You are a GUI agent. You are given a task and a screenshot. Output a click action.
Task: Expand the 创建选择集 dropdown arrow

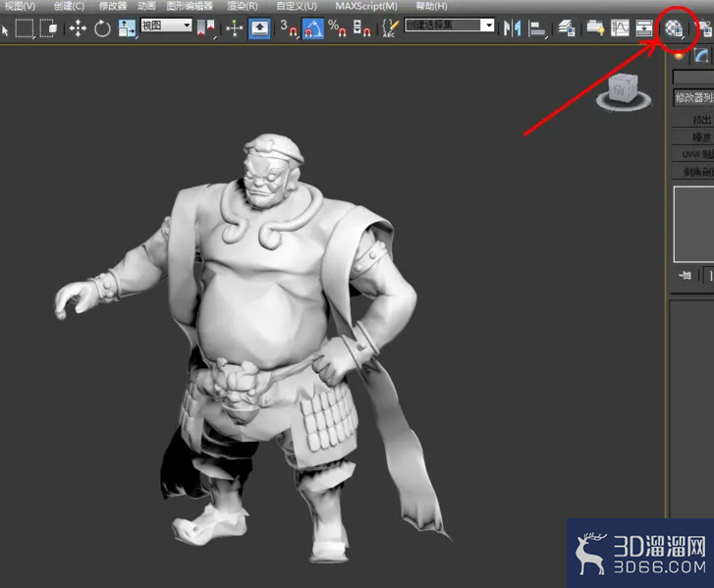(488, 25)
